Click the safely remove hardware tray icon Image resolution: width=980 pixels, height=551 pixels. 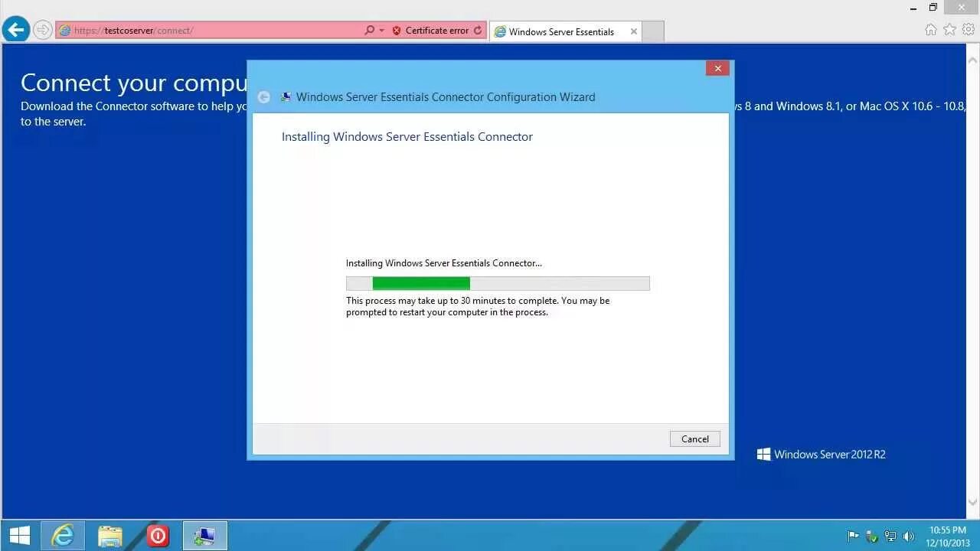(x=871, y=536)
